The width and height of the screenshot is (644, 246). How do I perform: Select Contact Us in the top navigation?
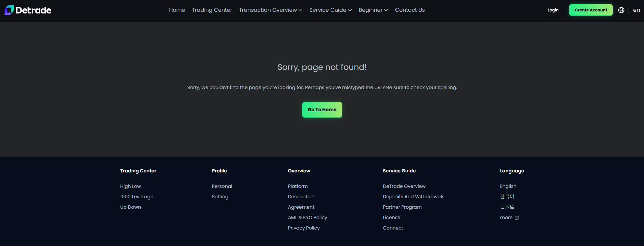pyautogui.click(x=410, y=10)
